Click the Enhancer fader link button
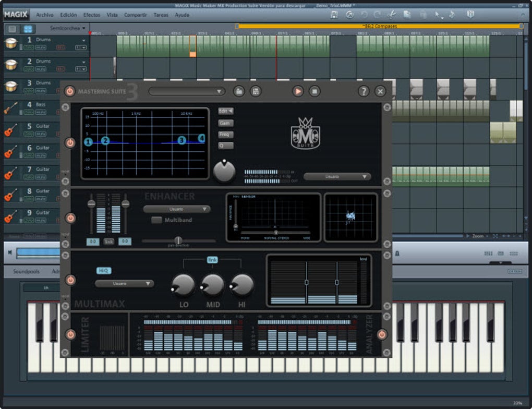Screen dimensions: 532x409 pos(108,242)
